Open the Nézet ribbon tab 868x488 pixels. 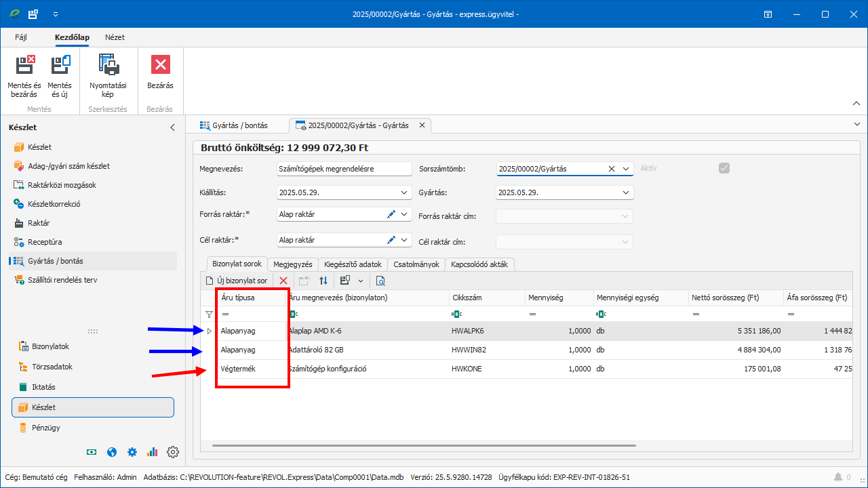point(115,37)
